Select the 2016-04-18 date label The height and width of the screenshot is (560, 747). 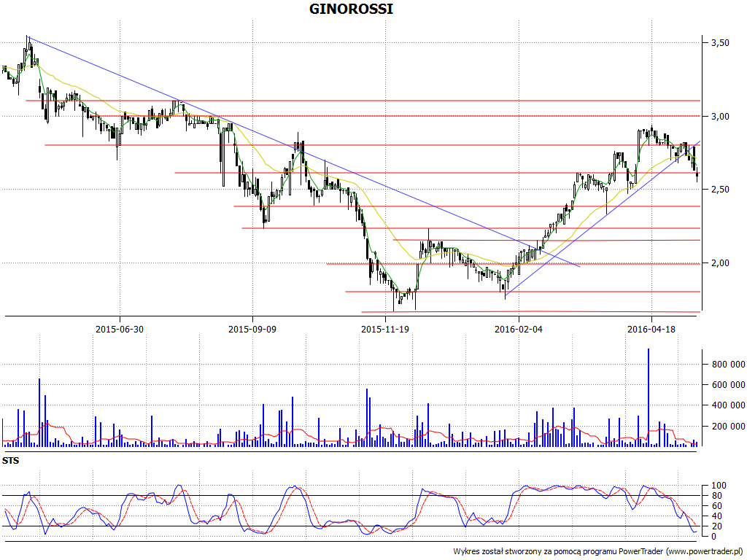pyautogui.click(x=651, y=329)
